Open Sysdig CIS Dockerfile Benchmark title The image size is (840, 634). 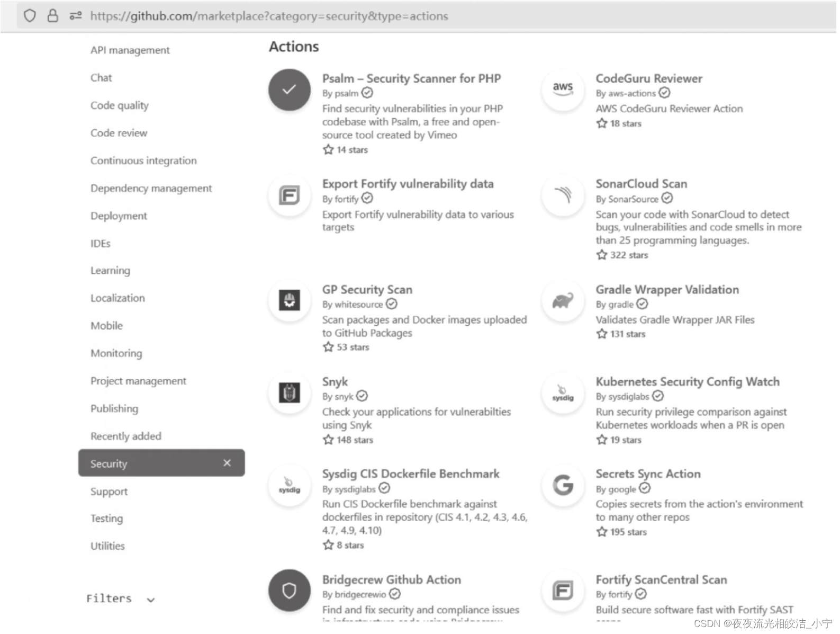pyautogui.click(x=411, y=474)
